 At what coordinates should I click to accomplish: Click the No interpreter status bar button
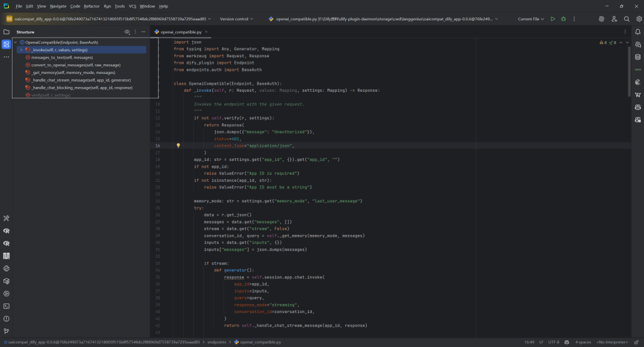click(x=612, y=342)
